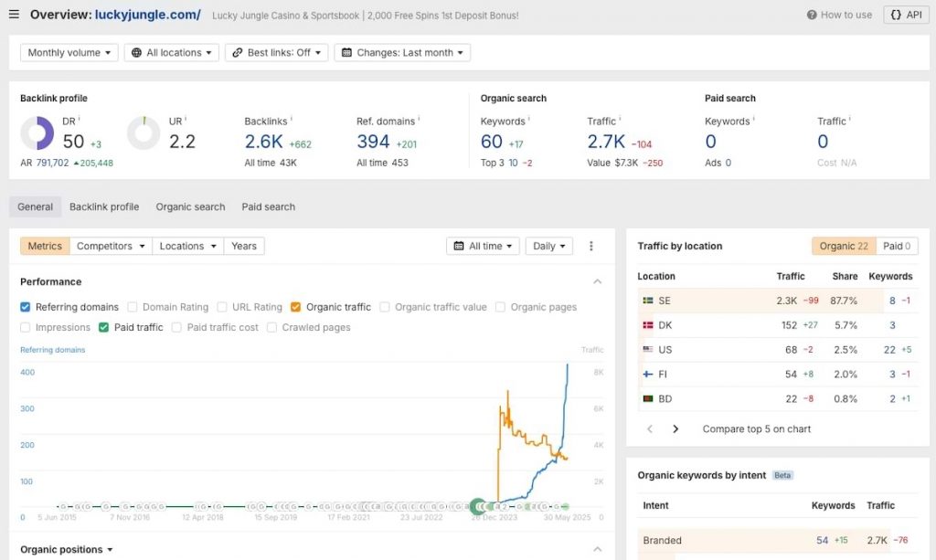The width and height of the screenshot is (936, 560).
Task: Click the Beta badge
Action: click(782, 475)
